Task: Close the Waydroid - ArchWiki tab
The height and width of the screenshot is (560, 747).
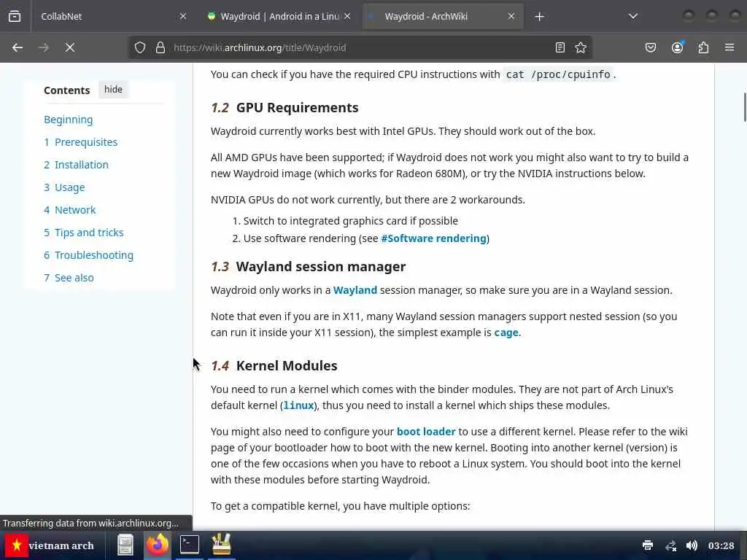Action: tap(511, 16)
